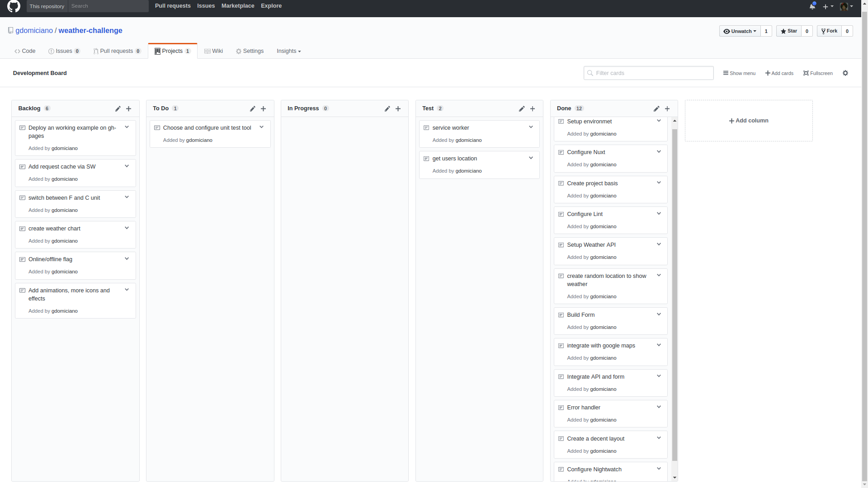Toggle Fullscreen board view
The image size is (868, 488).
(817, 73)
